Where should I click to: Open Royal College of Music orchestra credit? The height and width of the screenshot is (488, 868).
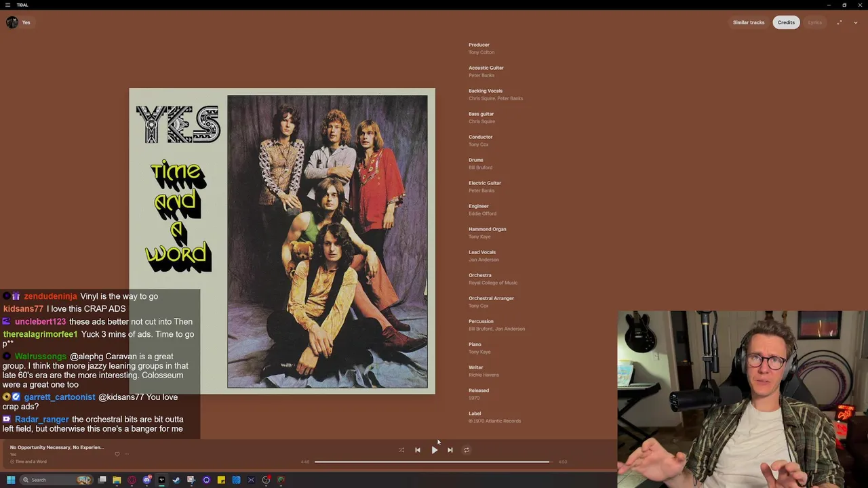(493, 283)
